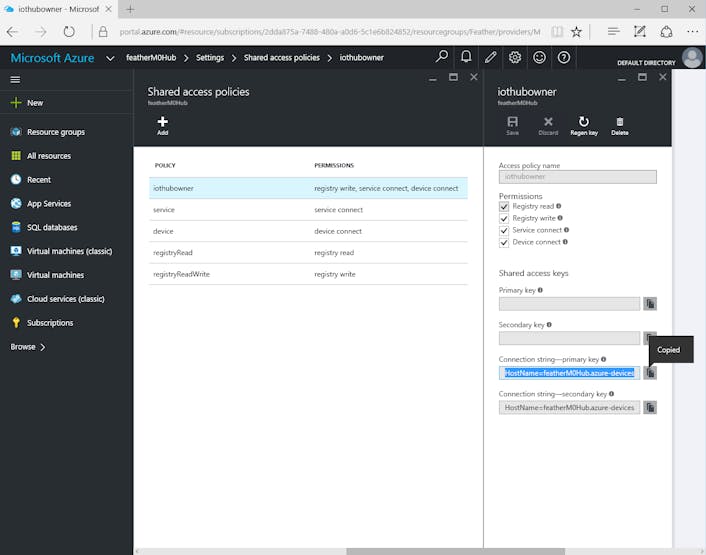The width and height of the screenshot is (706, 555).
Task: Open the help question mark icon
Action: tap(563, 57)
